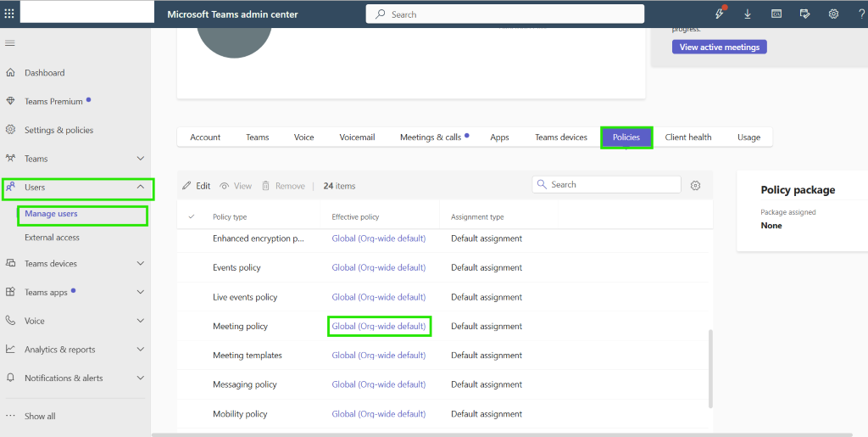Toggle the select-all checkmark in table header
This screenshot has width=868, height=437.
click(x=192, y=216)
